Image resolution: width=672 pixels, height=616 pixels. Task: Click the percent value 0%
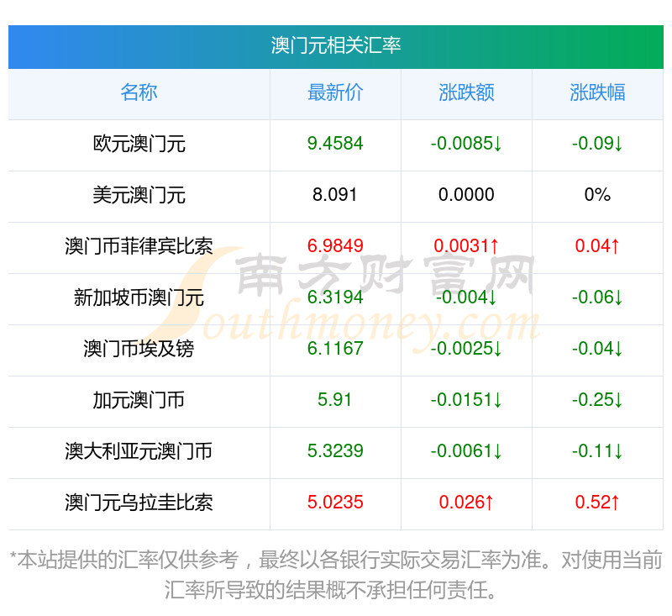point(597,195)
